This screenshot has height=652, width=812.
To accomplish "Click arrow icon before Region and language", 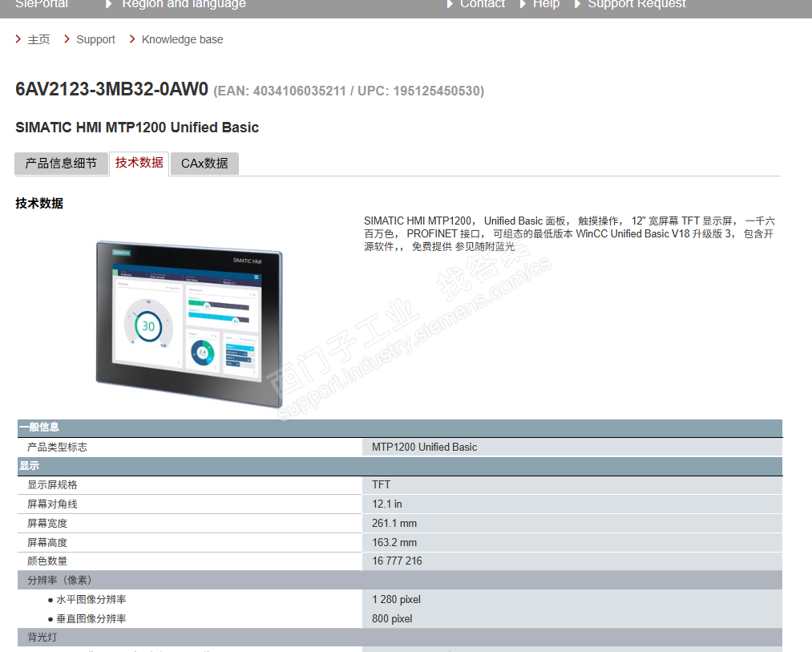I will click(x=109, y=4).
